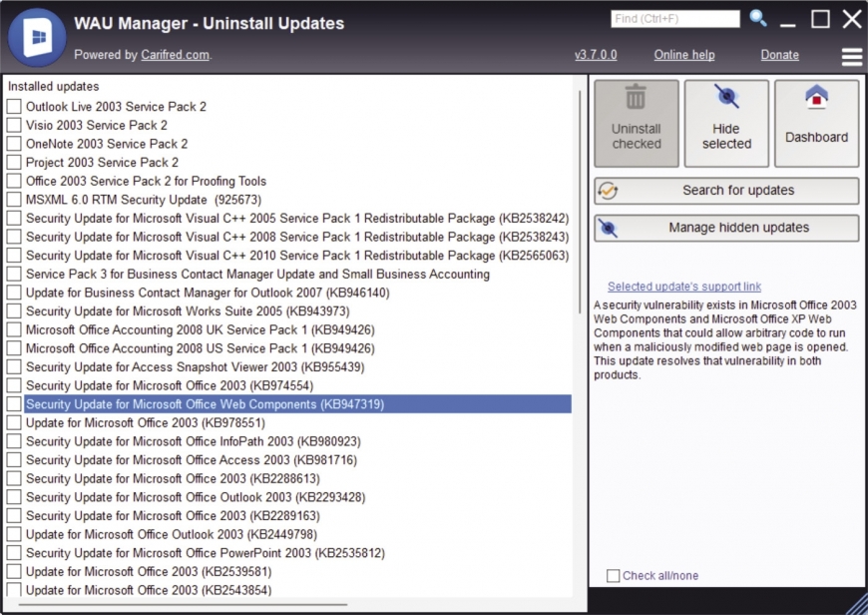Viewport: 868px width, 615px height.
Task: Open the hamburger menu
Action: coord(851,57)
